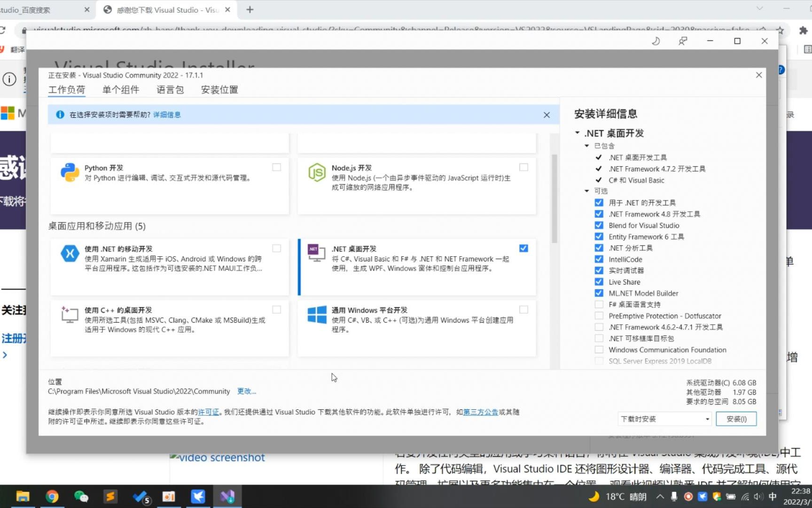Open the 下载时安装 install mode dropdown
Image resolution: width=812 pixels, height=508 pixels.
click(664, 419)
